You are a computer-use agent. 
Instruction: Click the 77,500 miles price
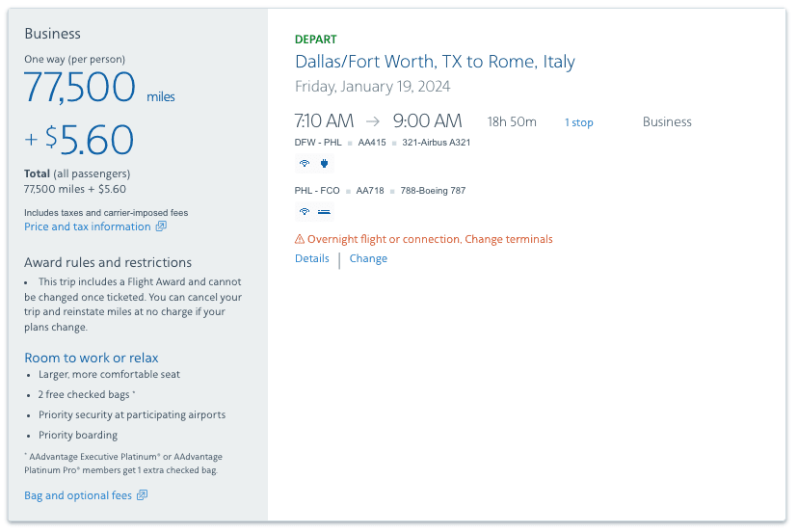point(80,89)
